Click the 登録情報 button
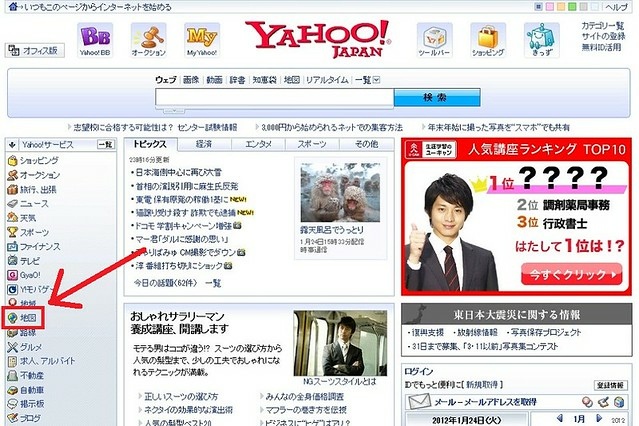The width and height of the screenshot is (639, 426). 610,385
